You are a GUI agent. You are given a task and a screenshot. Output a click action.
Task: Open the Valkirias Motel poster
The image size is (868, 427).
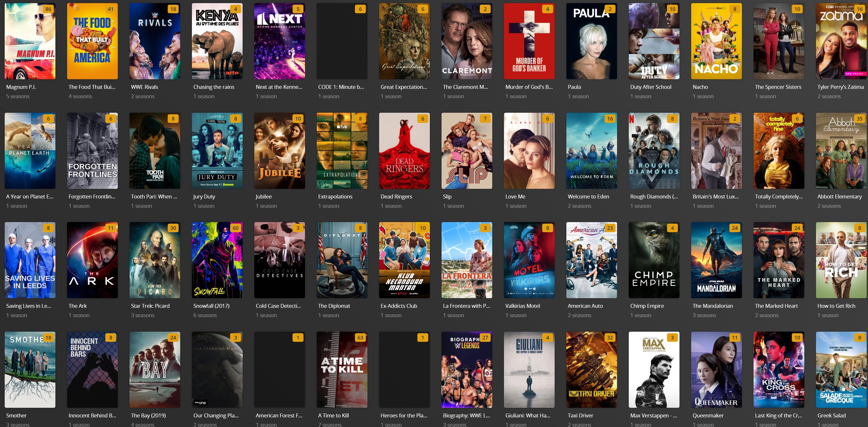point(529,260)
